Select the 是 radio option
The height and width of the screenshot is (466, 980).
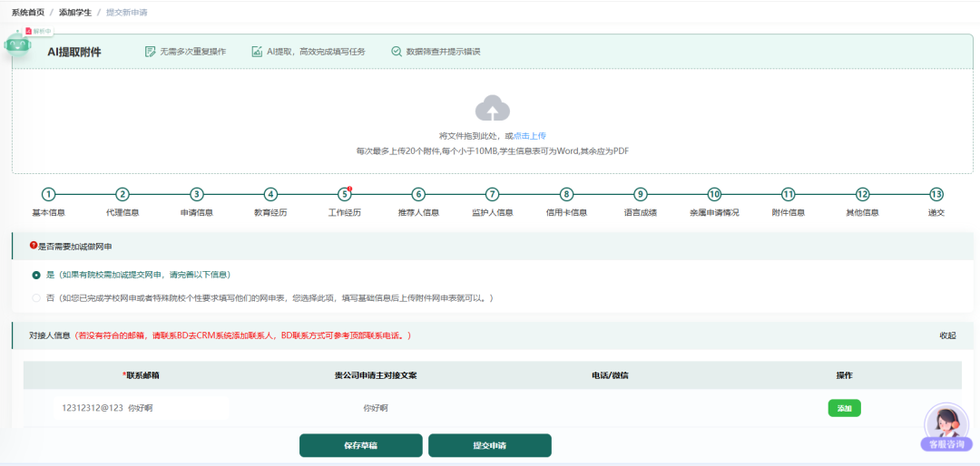point(36,275)
